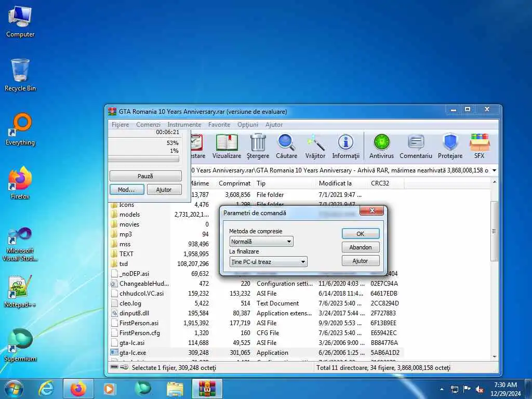Sort by Tip column header
Viewport: 532px width, 399px height.
point(284,183)
